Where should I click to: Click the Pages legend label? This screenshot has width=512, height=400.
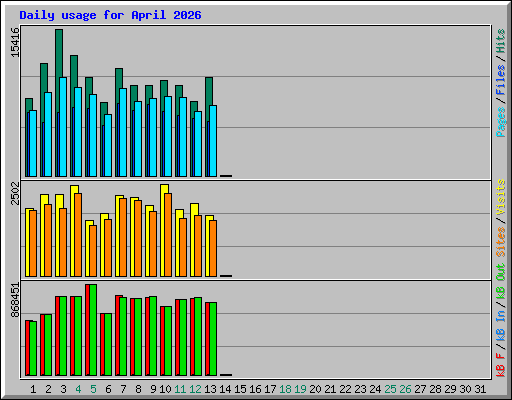[501, 122]
